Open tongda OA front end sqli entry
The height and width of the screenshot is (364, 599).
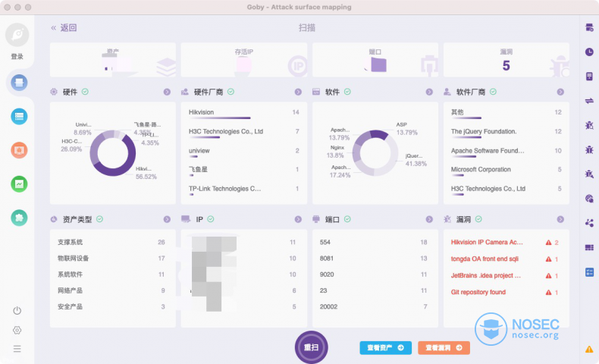485,259
